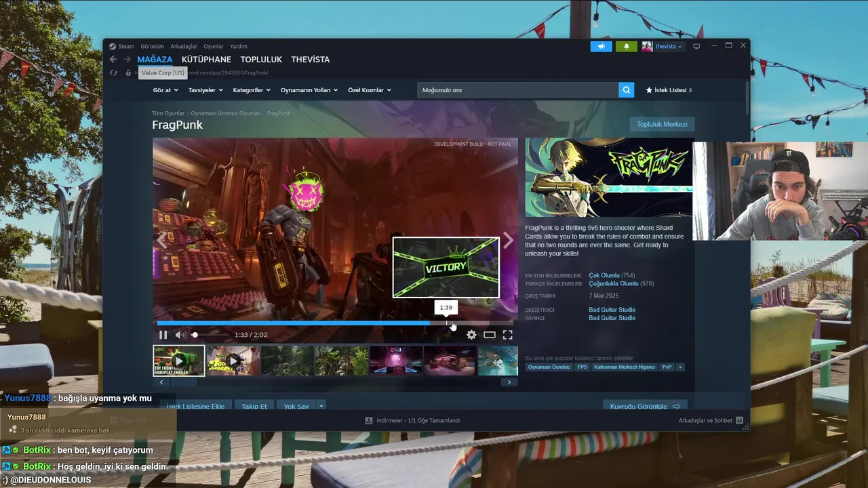
Task: Open İndirmeler downloads status
Action: (x=412, y=420)
